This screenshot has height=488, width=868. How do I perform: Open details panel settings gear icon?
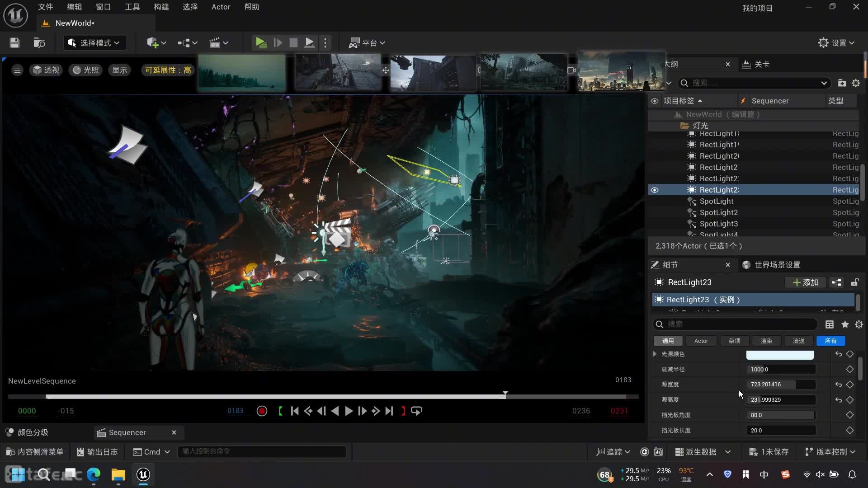pos(859,324)
